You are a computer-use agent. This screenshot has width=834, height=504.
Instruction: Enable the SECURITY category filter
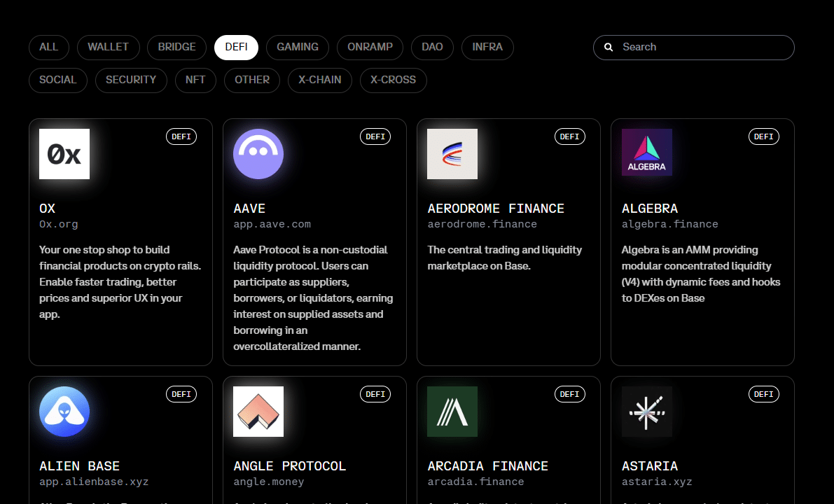(x=131, y=80)
